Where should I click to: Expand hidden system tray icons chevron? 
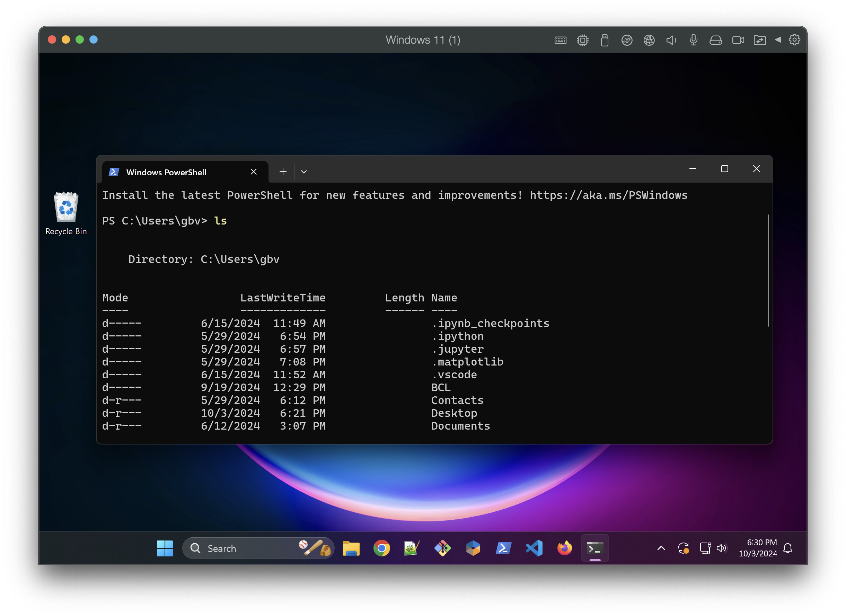point(661,548)
